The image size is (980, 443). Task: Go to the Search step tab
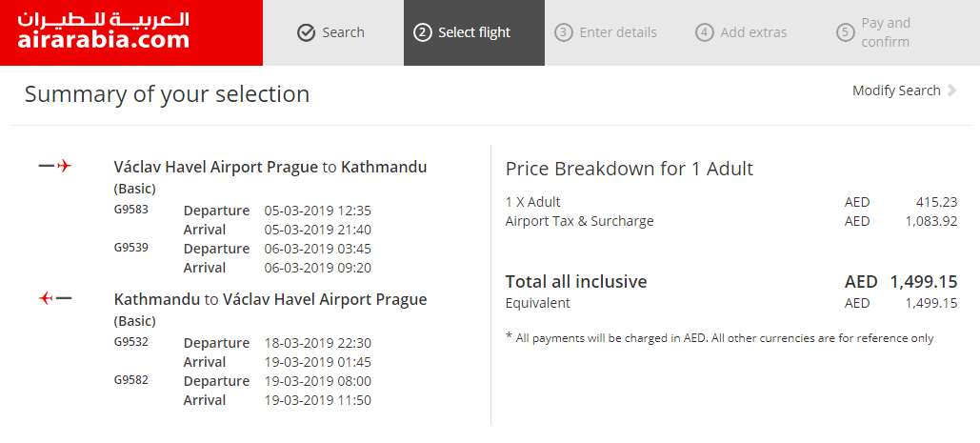(333, 32)
